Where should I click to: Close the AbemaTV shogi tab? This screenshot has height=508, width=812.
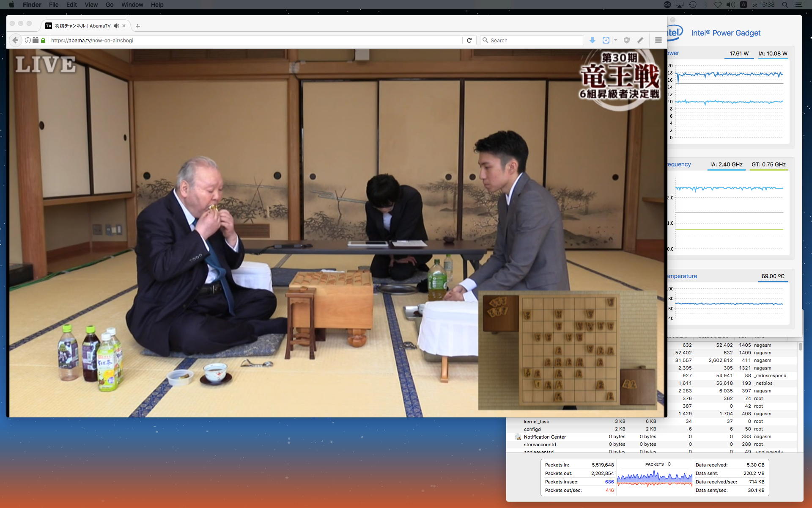pyautogui.click(x=124, y=26)
